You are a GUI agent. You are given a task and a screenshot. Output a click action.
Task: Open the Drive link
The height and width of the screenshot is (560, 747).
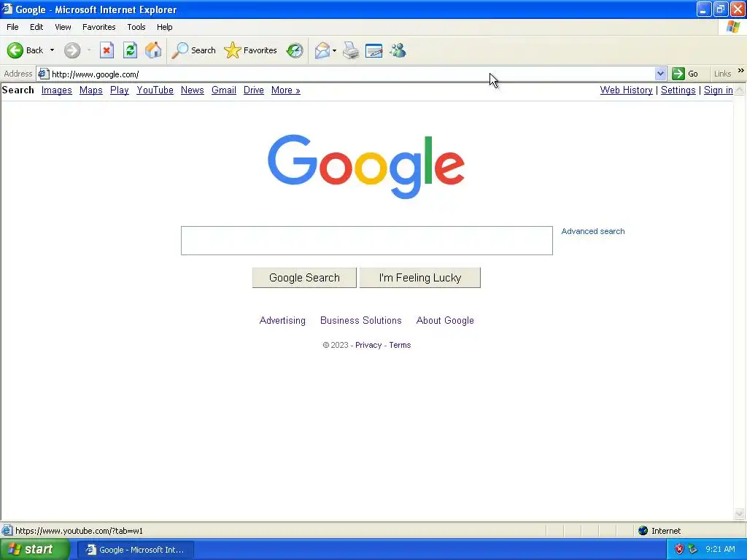[x=253, y=90]
